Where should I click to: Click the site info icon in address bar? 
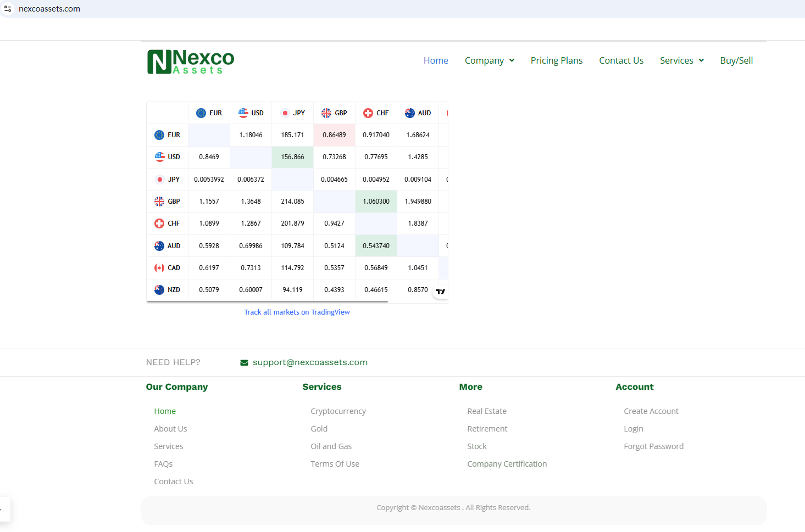[x=8, y=9]
